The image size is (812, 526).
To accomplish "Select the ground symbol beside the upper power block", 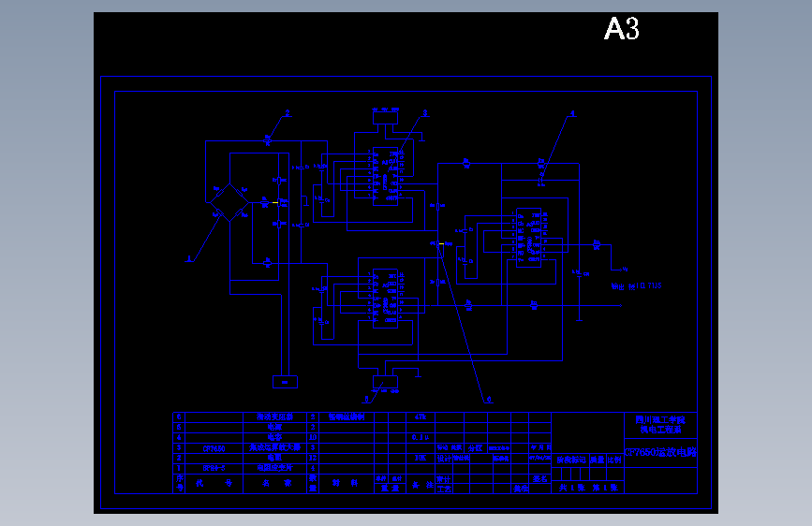I will pyautogui.click(x=422, y=138).
